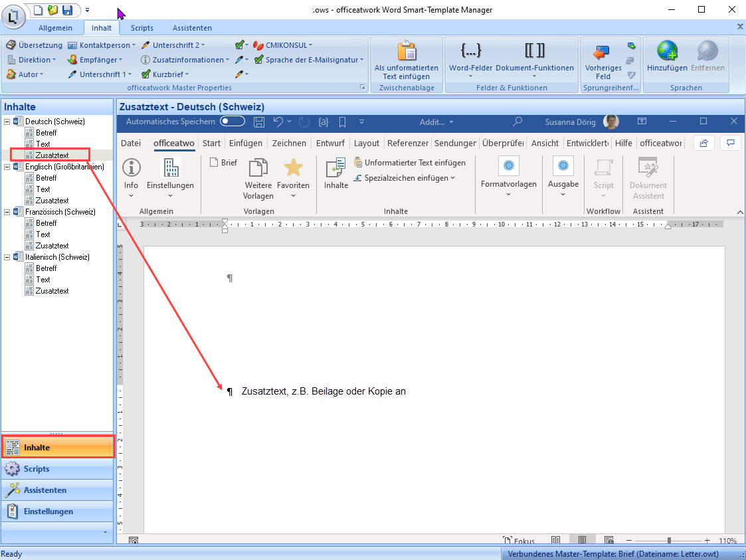Open the Datei tab in Word
The height and width of the screenshot is (560, 746).
(131, 143)
